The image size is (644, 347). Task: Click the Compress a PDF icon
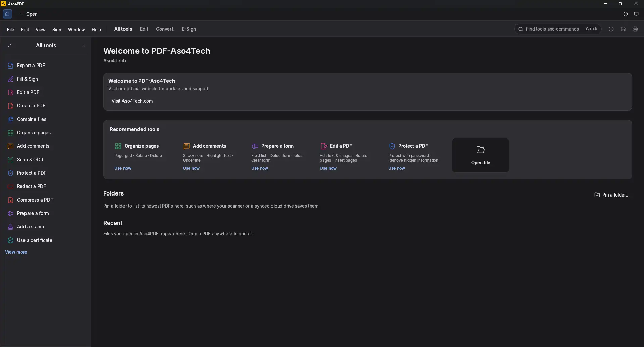[x=11, y=200]
